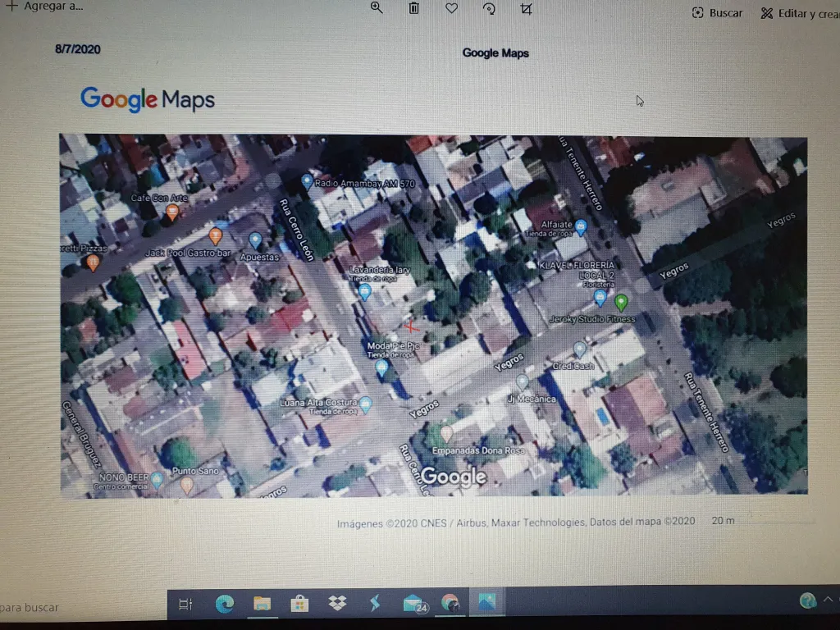840x630 pixels.
Task: Click the Jj Mecánica map pin
Action: [523, 382]
